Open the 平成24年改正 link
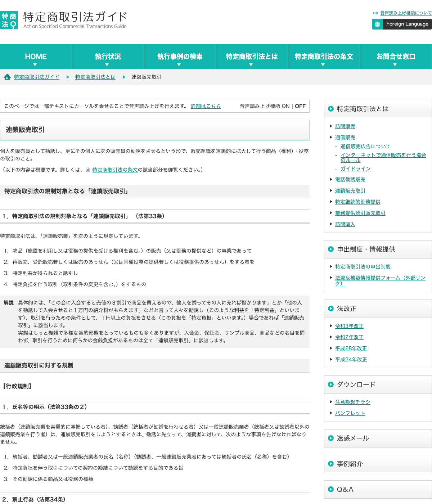Image resolution: width=432 pixels, height=504 pixels. click(351, 360)
